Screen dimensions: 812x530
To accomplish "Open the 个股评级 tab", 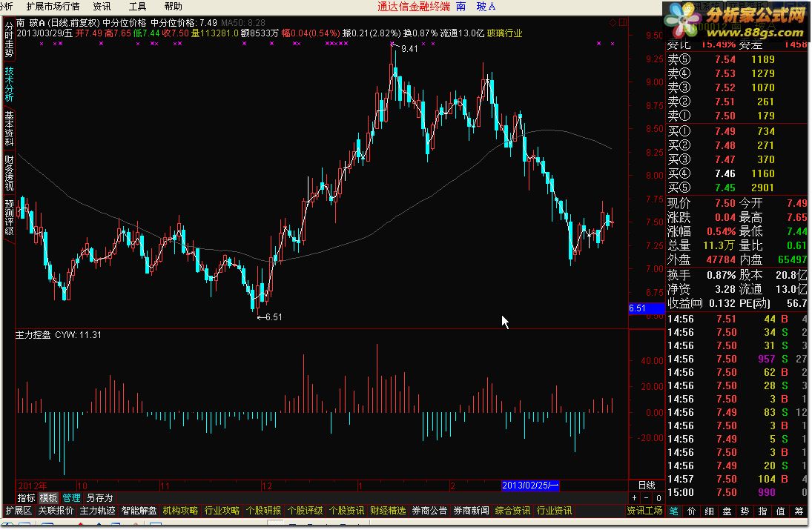I will 305,511.
